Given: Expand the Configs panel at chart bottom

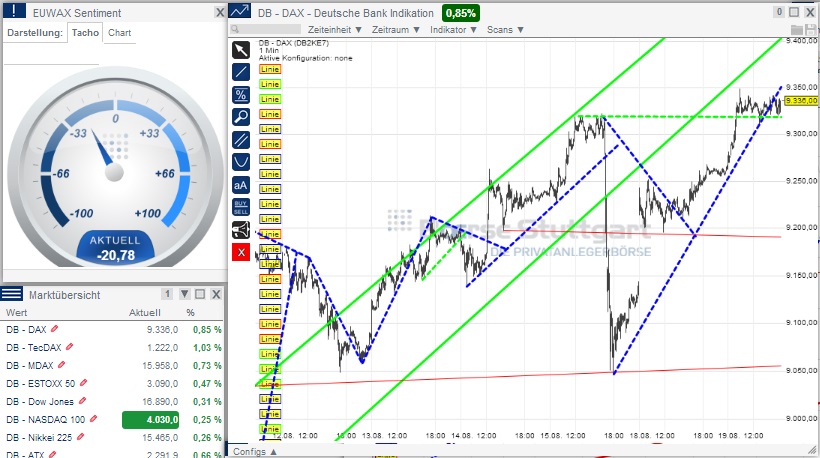Looking at the screenshot, I should [x=255, y=451].
